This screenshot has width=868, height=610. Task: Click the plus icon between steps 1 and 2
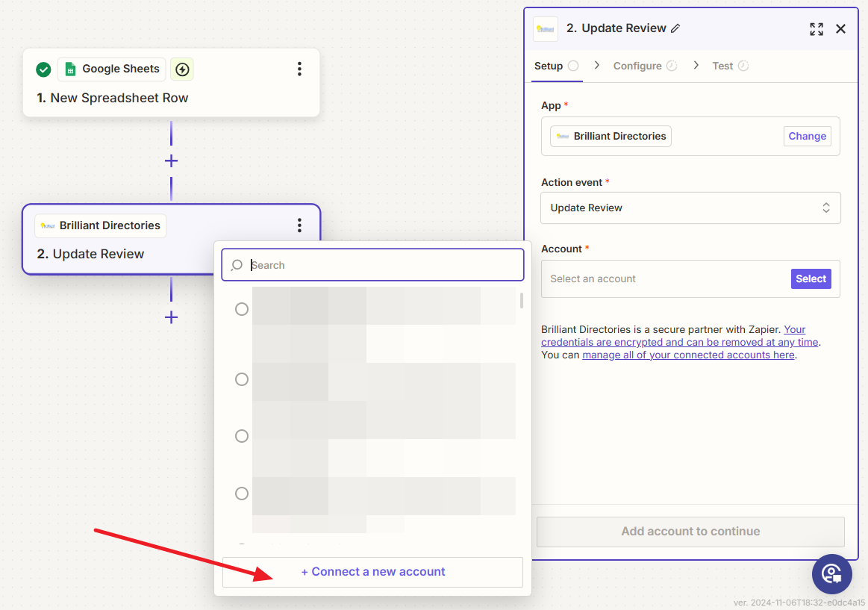[171, 161]
